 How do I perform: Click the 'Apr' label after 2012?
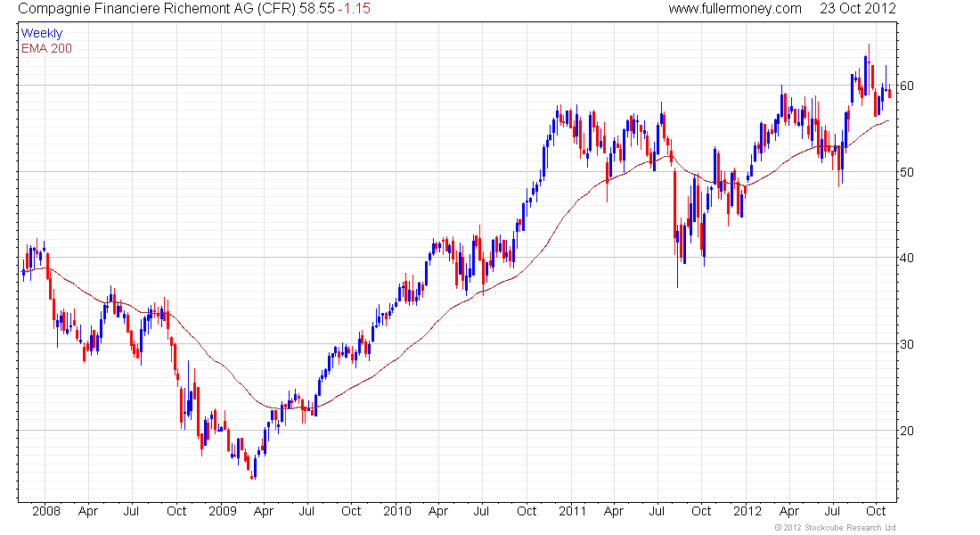pyautogui.click(x=789, y=512)
